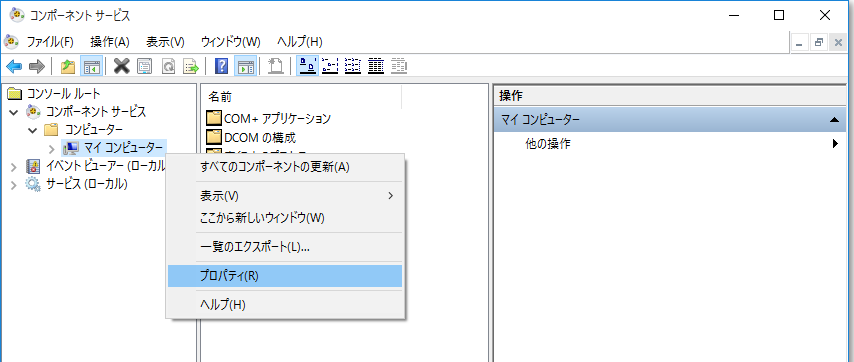Select the コンピューター folder label in tree
Viewport: 854px width, 362px height.
(94, 130)
